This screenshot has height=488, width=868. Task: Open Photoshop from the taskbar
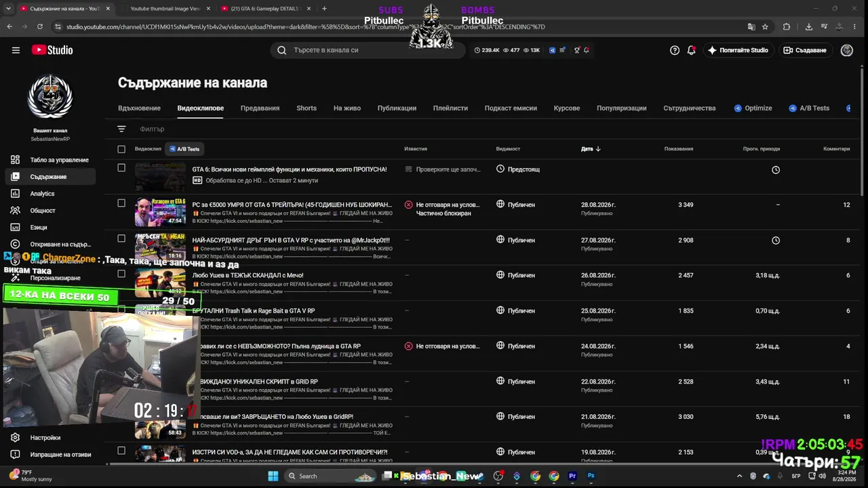[591, 476]
